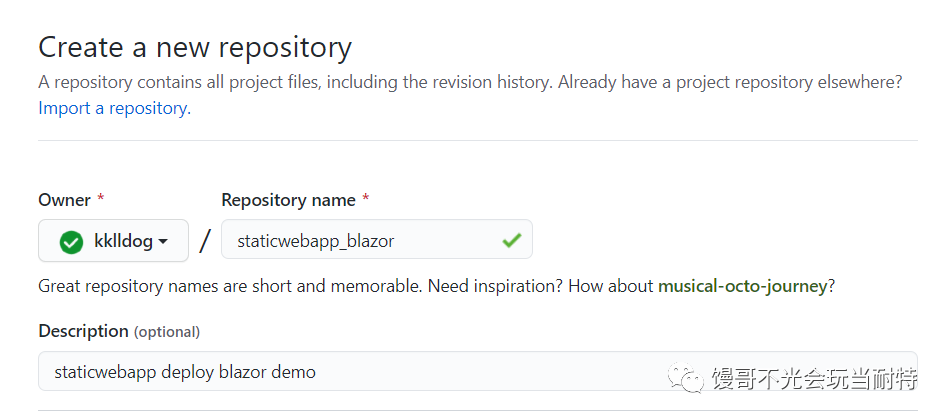The height and width of the screenshot is (420, 948).
Task: Focus the Description field with blazor demo text
Action: (478, 371)
